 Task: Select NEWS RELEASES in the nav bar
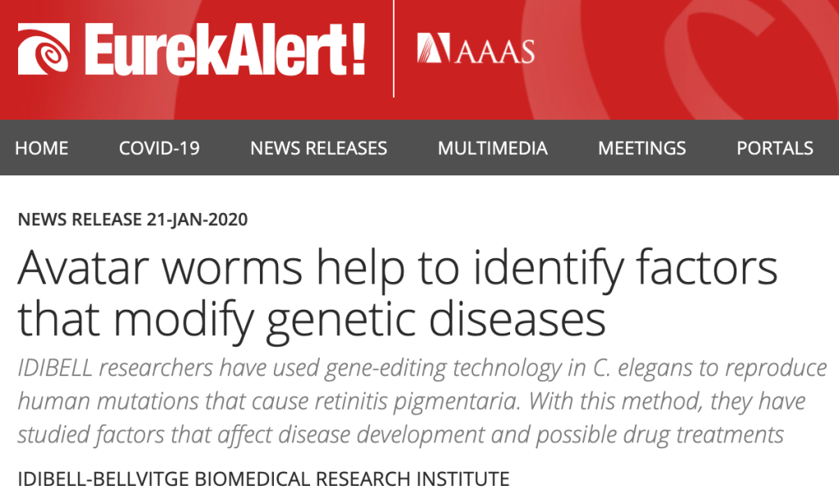[318, 148]
